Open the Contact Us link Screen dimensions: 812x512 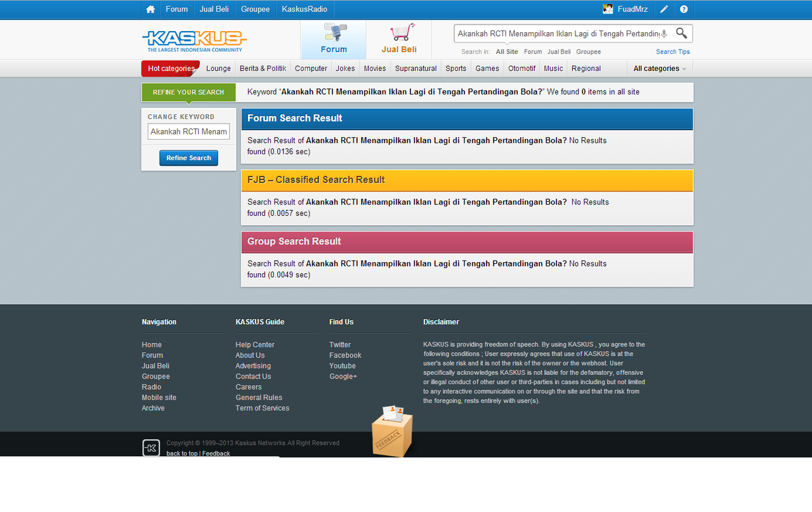coord(253,377)
